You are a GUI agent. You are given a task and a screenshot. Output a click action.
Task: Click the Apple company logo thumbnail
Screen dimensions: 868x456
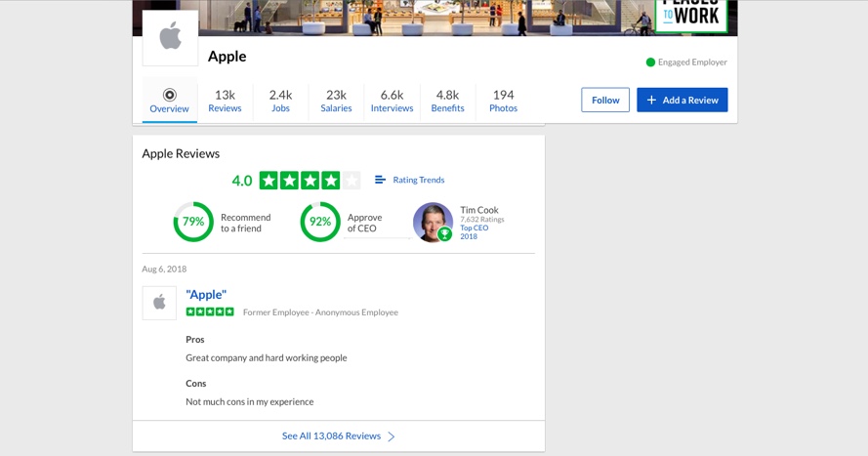click(x=170, y=38)
